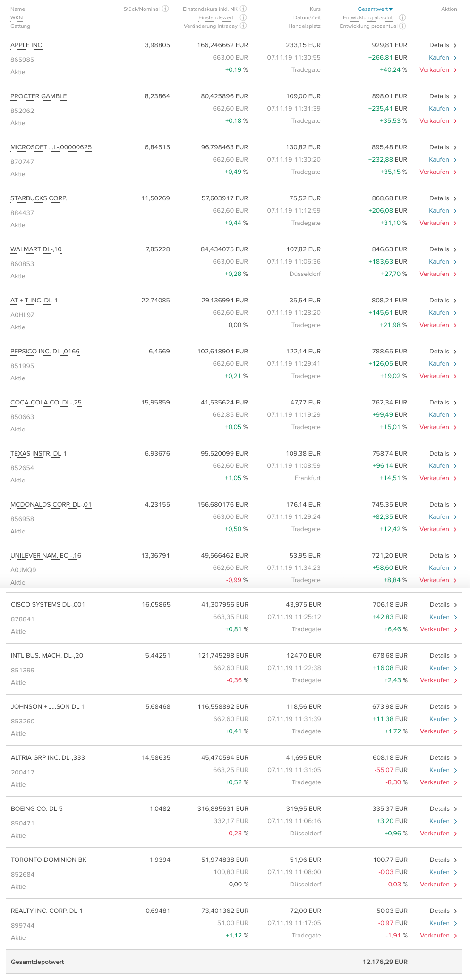Viewport: 470px width, 980px height.
Task: Open the WALMART DL-,10 stock link
Action: pos(36,249)
